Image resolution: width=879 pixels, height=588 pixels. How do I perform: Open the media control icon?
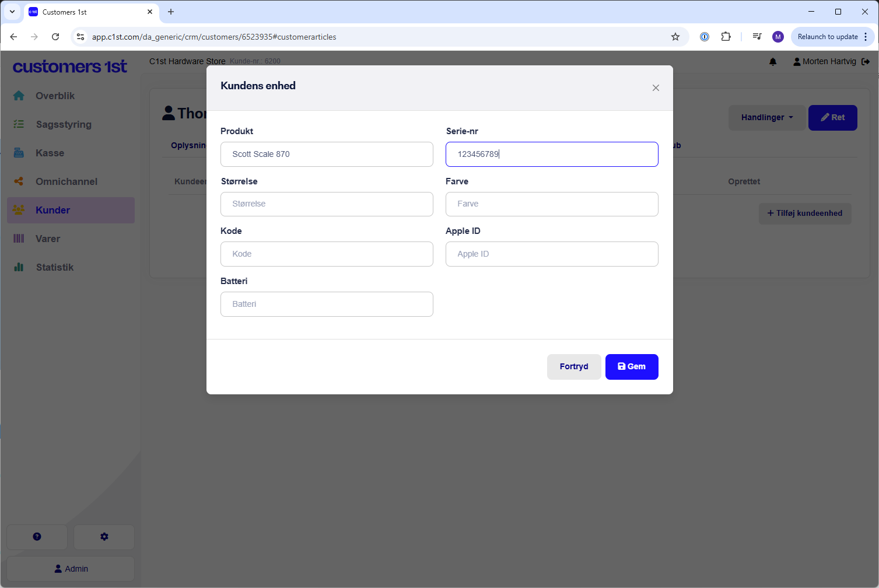(757, 37)
